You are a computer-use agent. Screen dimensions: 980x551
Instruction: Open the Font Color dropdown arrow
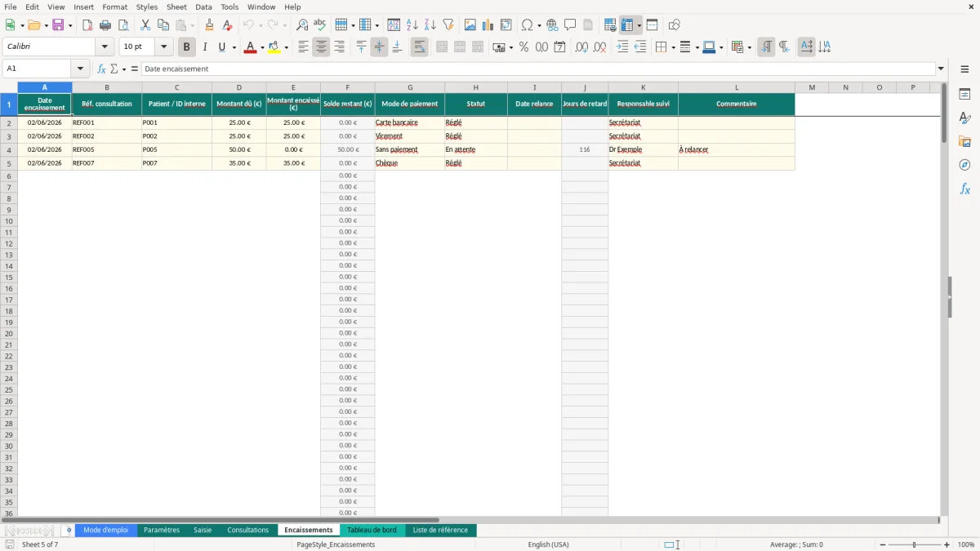pos(262,47)
